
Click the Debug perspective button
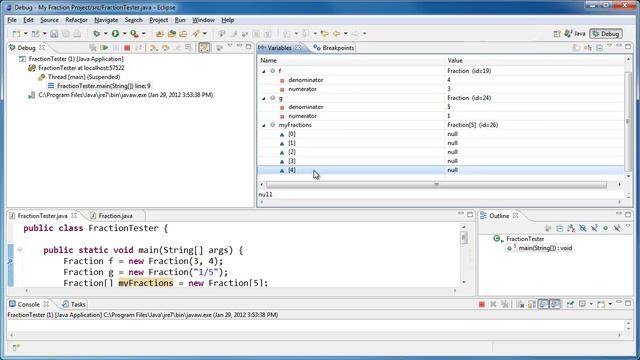tap(607, 34)
